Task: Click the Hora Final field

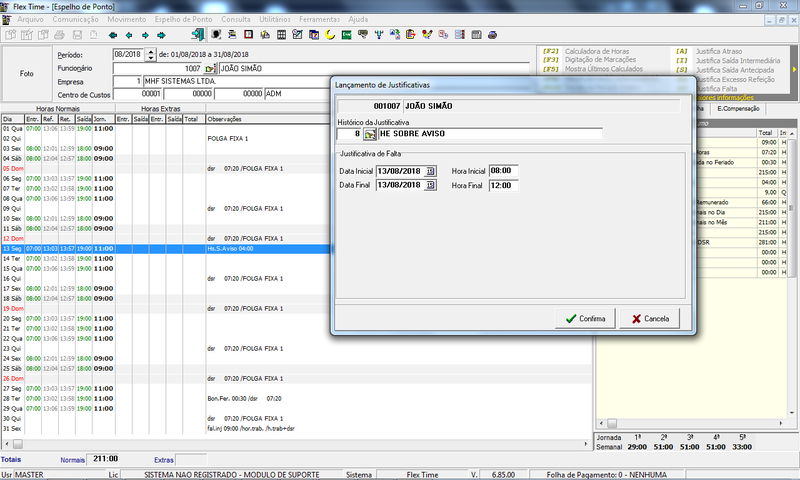Action: (x=504, y=185)
